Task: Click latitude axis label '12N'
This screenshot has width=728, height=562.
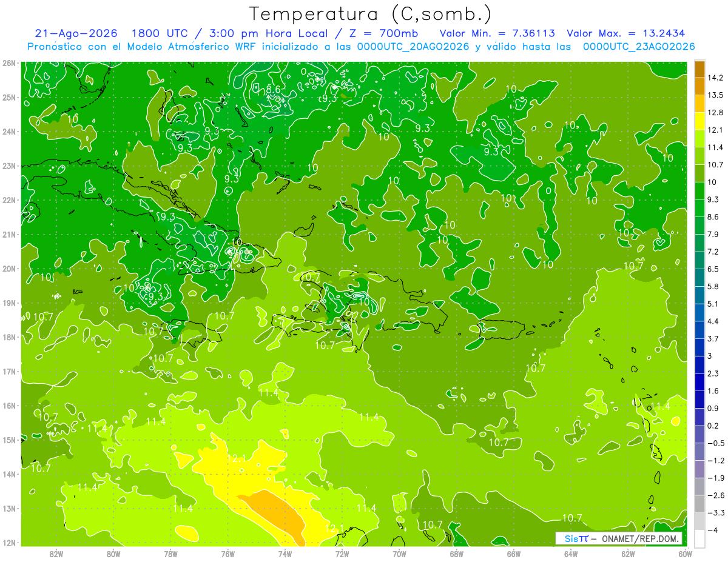Action: (9, 543)
